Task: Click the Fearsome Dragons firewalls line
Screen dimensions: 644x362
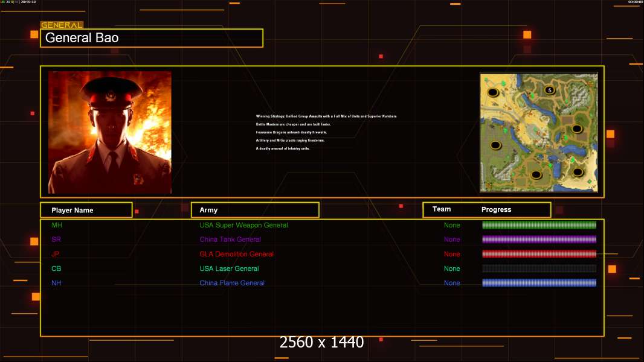Action: [x=291, y=132]
